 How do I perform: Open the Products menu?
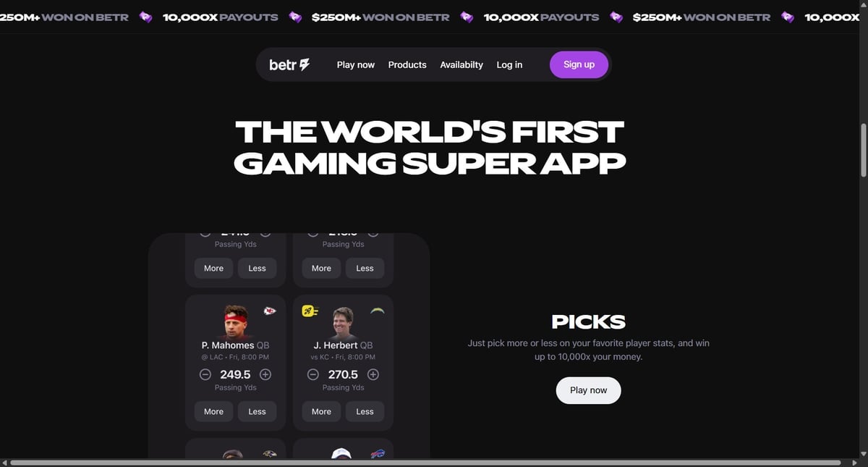pos(407,64)
